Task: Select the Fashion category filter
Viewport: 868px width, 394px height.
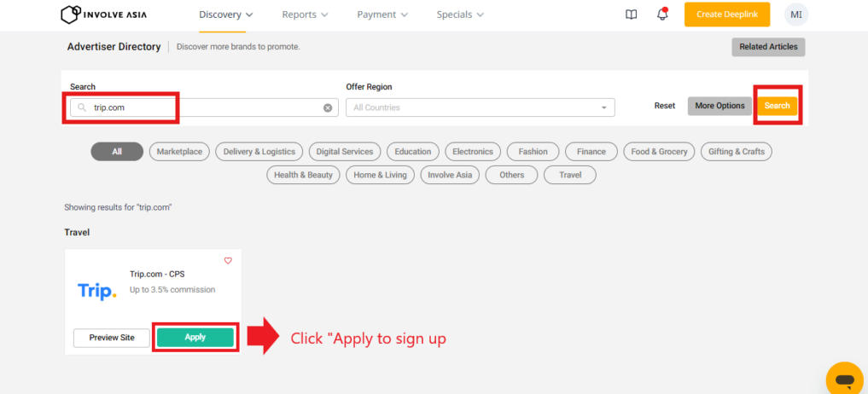Action: tap(533, 152)
